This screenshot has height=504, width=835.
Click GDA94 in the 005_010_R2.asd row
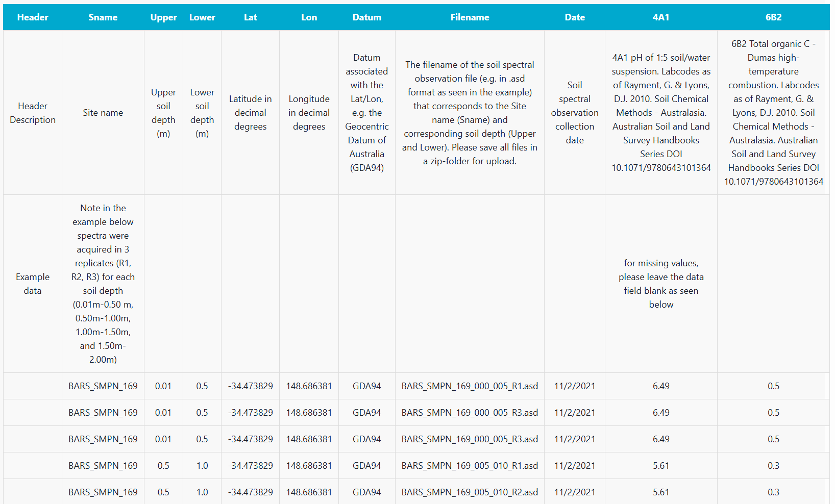pos(367,492)
